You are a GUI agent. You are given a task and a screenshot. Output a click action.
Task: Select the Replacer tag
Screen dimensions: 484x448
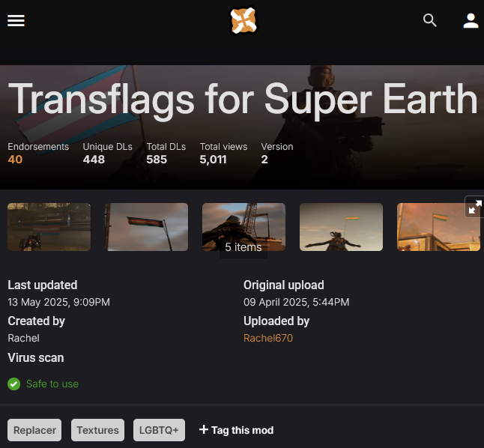34,430
